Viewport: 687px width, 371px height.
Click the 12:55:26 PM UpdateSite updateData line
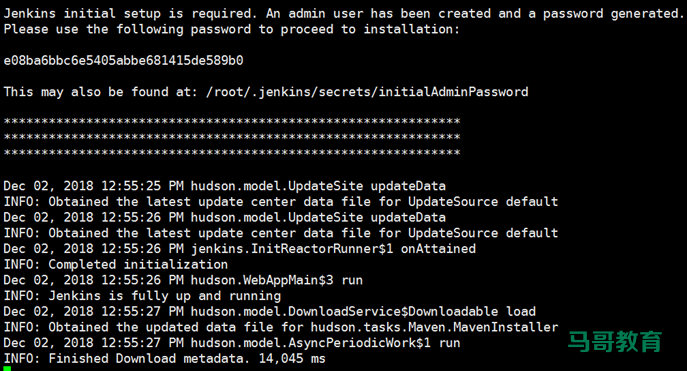point(224,218)
